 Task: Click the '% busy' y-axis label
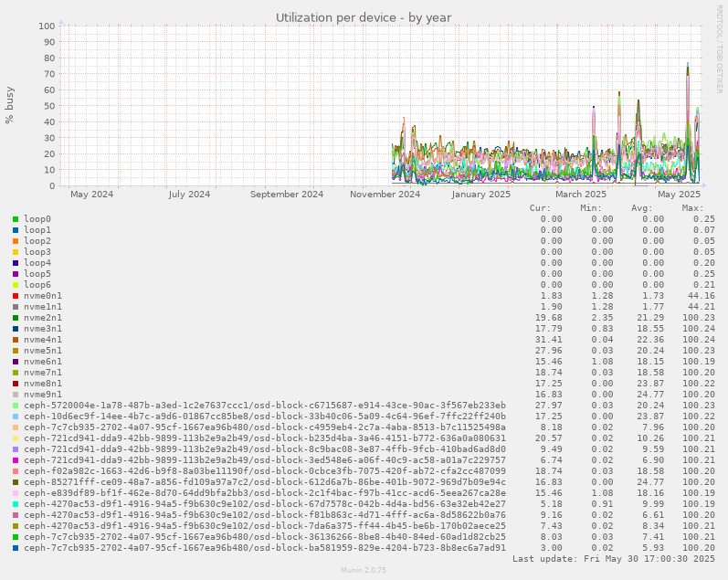[9, 105]
